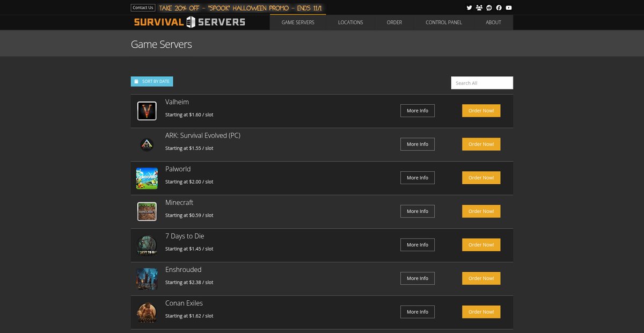This screenshot has height=333, width=644.
Task: Open the YouTube social icon
Action: click(x=509, y=8)
